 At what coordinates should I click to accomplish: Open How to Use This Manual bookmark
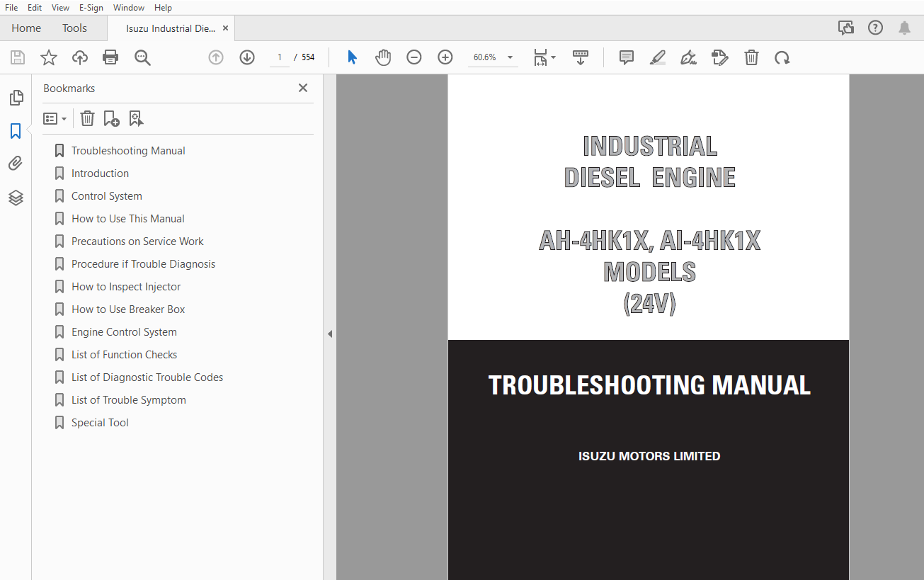(x=127, y=219)
